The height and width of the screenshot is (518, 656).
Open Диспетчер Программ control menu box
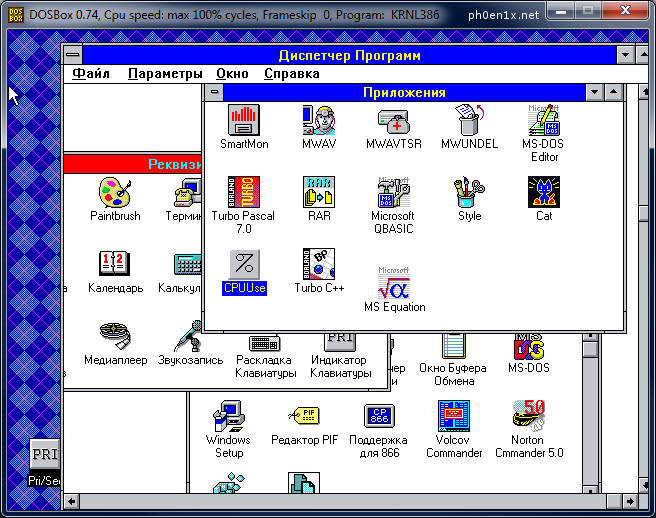(73, 55)
